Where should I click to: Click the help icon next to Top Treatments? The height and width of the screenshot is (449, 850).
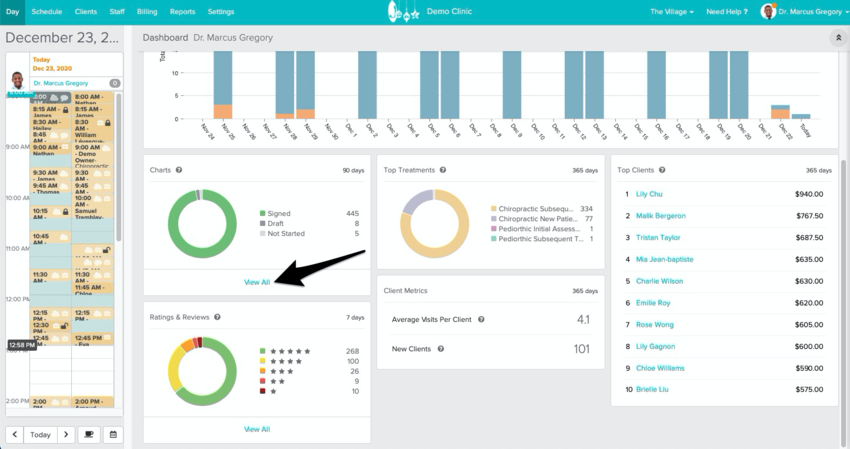coord(445,170)
